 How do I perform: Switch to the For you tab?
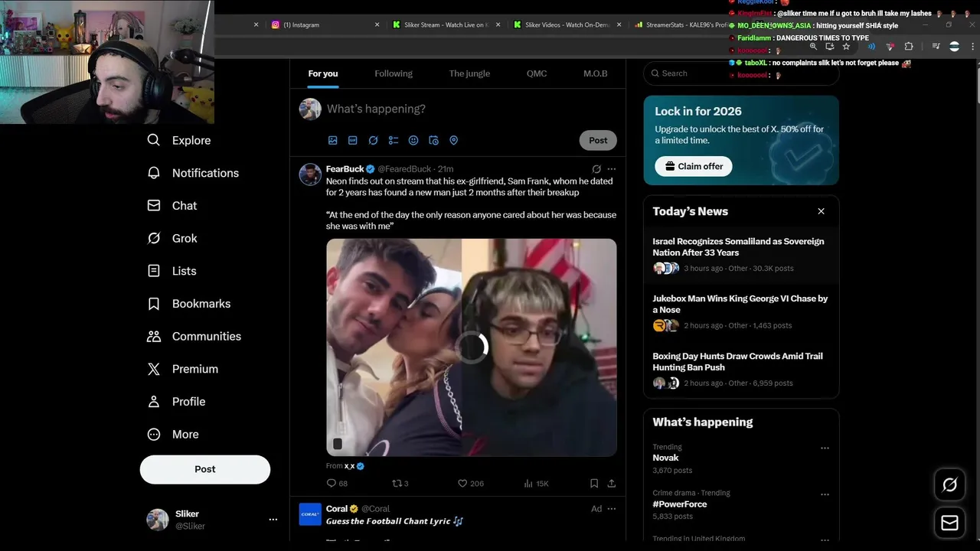[x=323, y=73]
